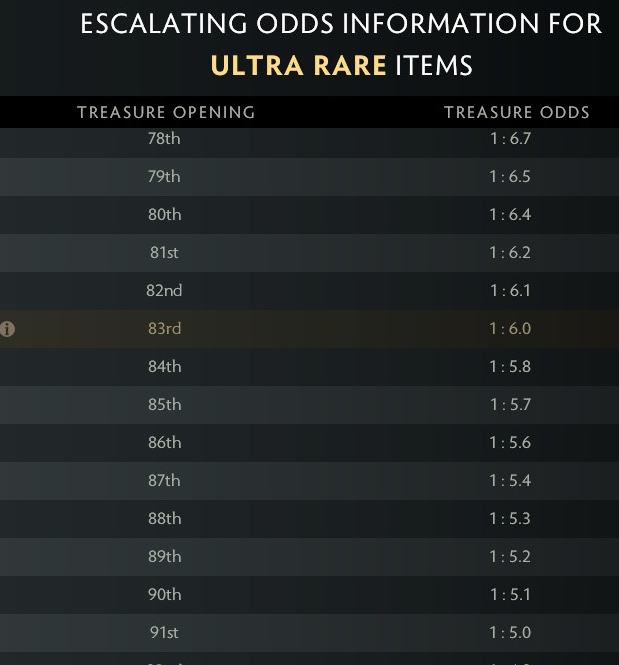619x665 pixels.
Task: Select the 87th treasure opening row
Action: pos(310,481)
